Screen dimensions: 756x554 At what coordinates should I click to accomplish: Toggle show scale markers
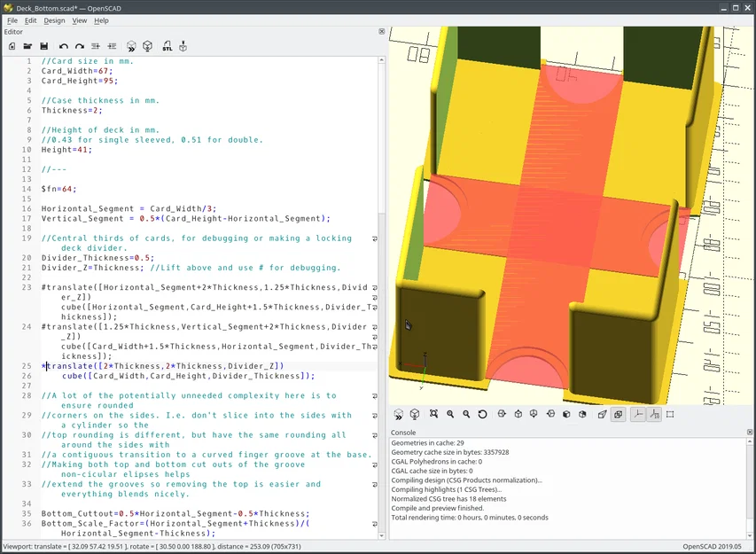[654, 414]
